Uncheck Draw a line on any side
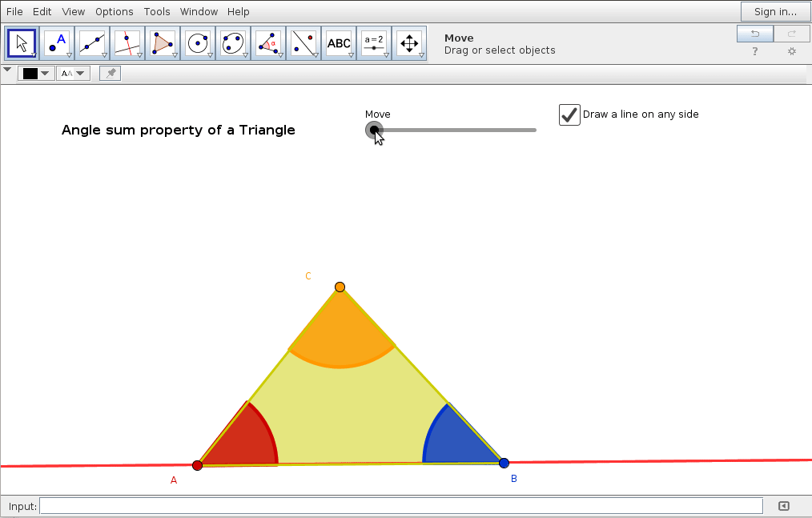This screenshot has width=812, height=518. pyautogui.click(x=569, y=114)
